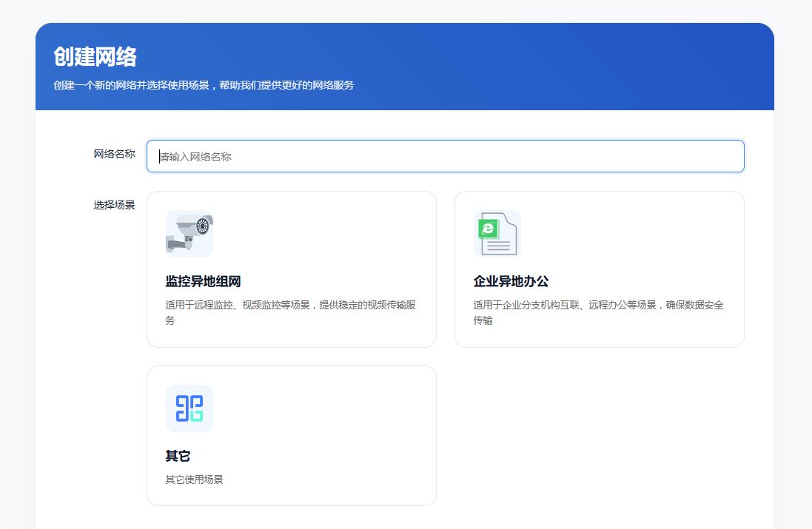Click the 创建网络 page heading
812x529 pixels.
95,57
